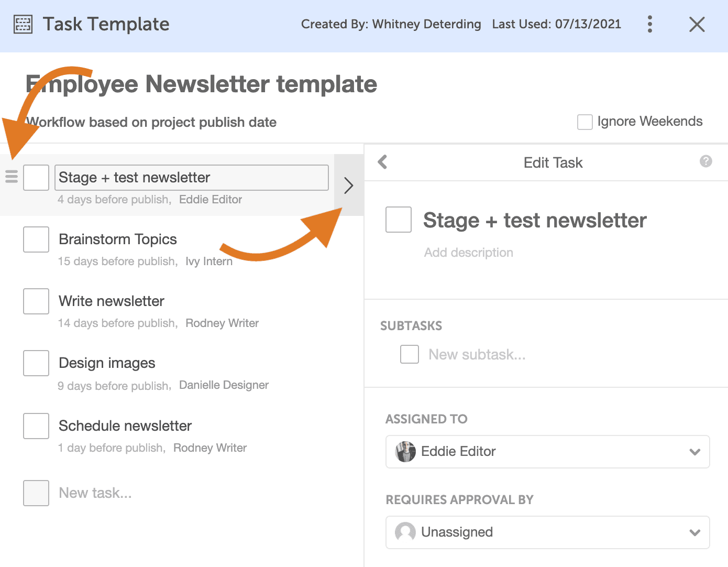Click the drag handle next to Stage task

click(x=11, y=177)
